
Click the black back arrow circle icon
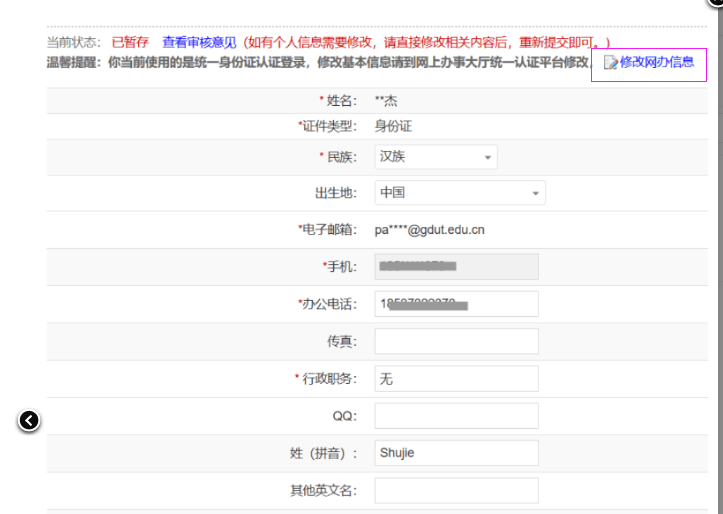pos(29,420)
